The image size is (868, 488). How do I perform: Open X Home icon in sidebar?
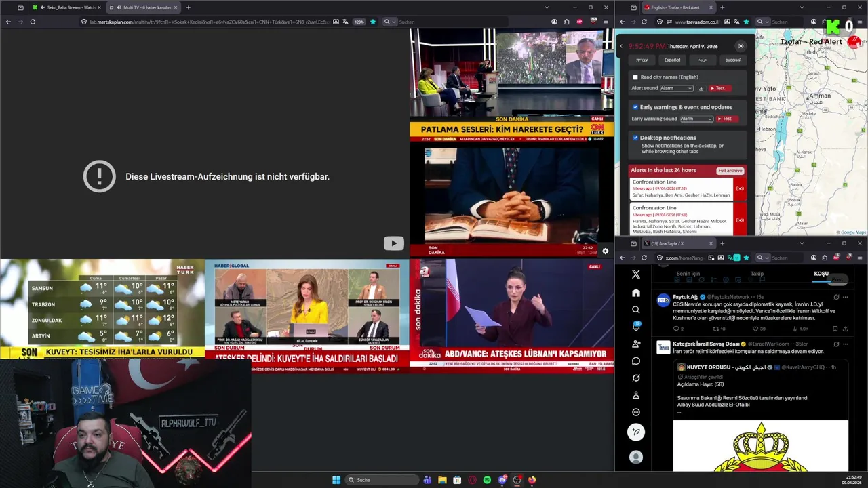pyautogui.click(x=635, y=293)
